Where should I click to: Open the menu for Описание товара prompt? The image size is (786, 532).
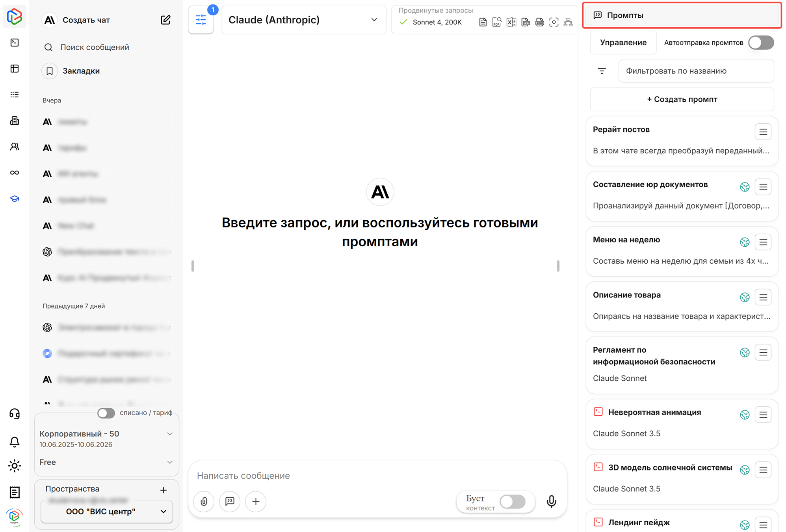coord(763,297)
